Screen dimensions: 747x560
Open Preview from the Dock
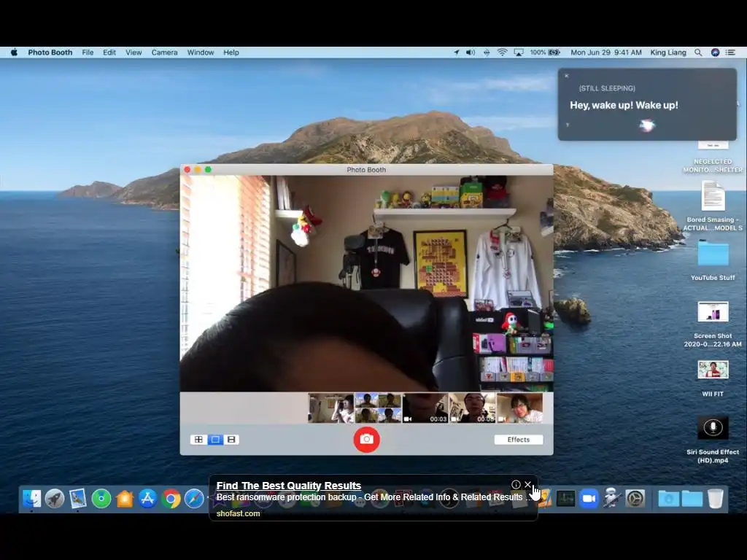77,499
